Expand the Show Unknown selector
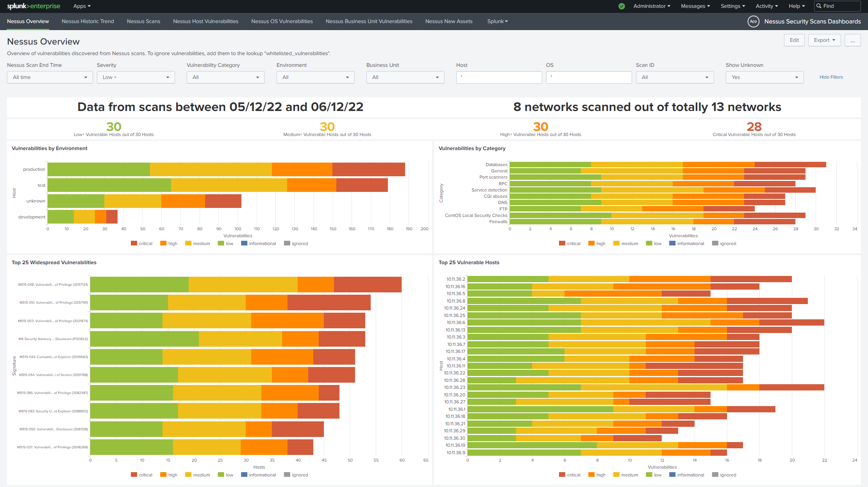 pos(764,77)
